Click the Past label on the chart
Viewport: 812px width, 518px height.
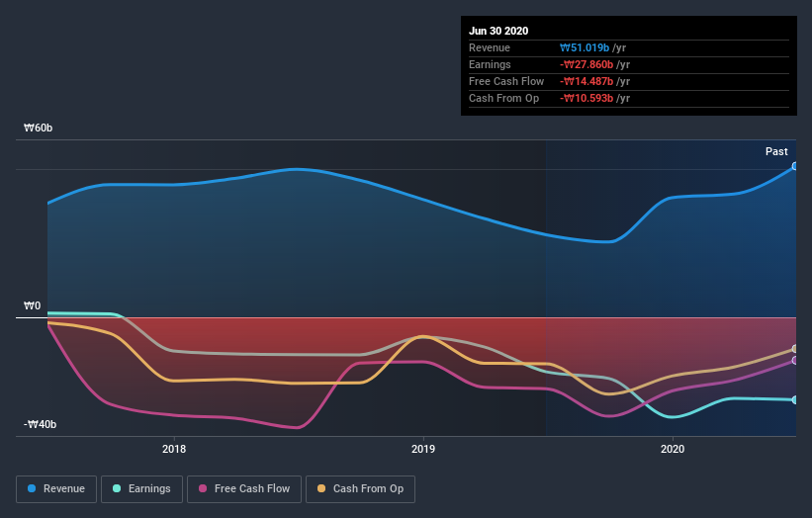coord(776,151)
